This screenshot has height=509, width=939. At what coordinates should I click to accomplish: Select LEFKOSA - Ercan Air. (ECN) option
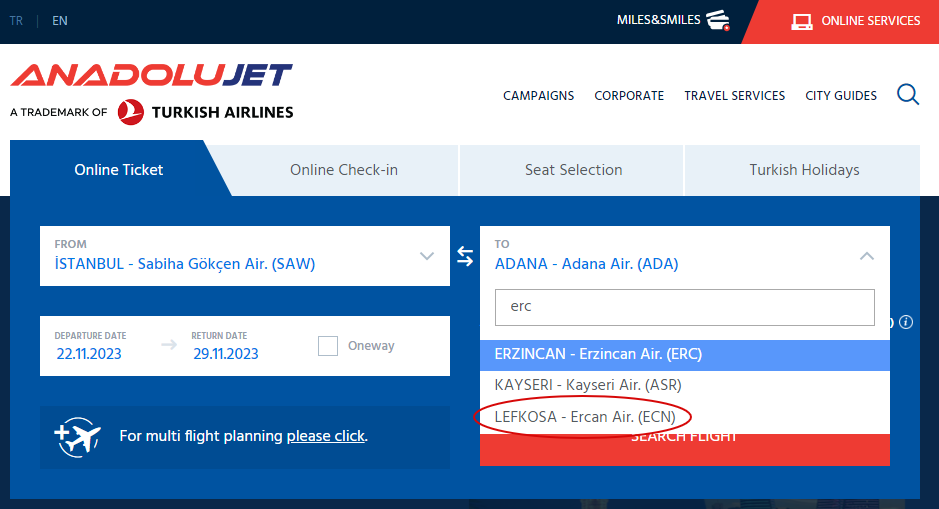(585, 416)
